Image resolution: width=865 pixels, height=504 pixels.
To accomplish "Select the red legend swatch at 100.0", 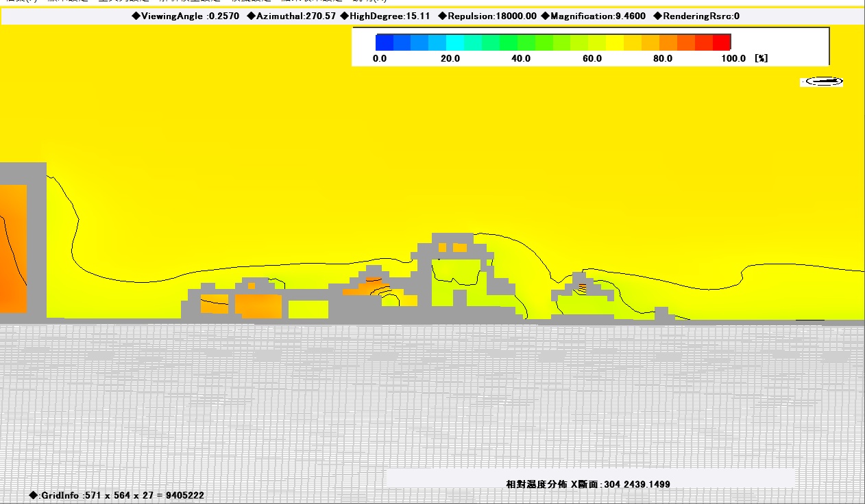I will point(722,42).
